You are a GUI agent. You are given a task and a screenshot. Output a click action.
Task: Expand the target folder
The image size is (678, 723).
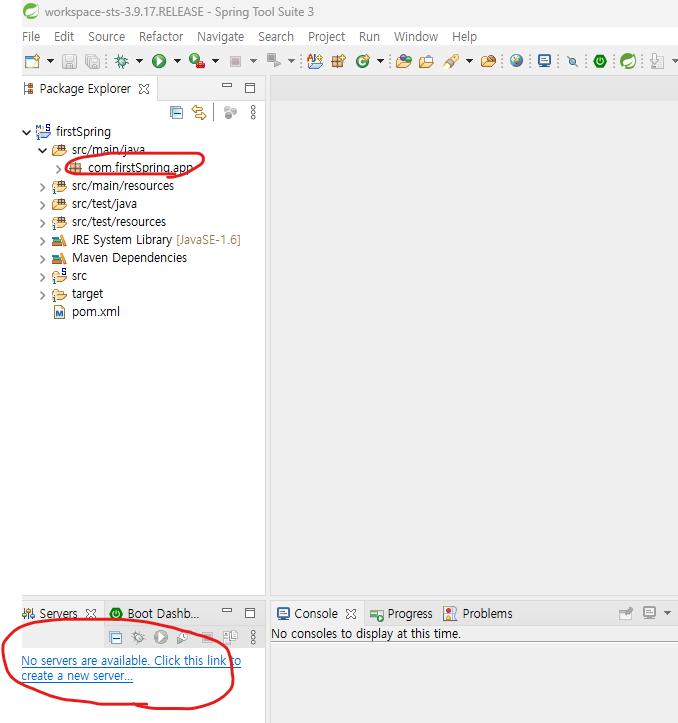(42, 295)
